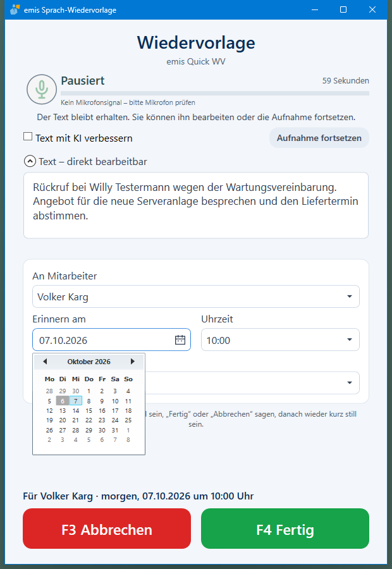
Task: Collapse the Text – direkt bearbeitbar section
Action: point(30,161)
